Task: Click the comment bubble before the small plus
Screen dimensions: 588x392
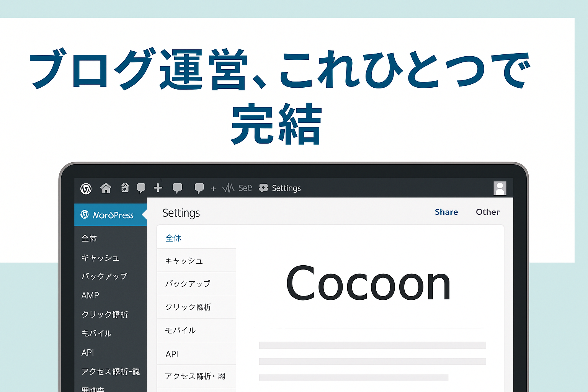Action: coord(199,188)
